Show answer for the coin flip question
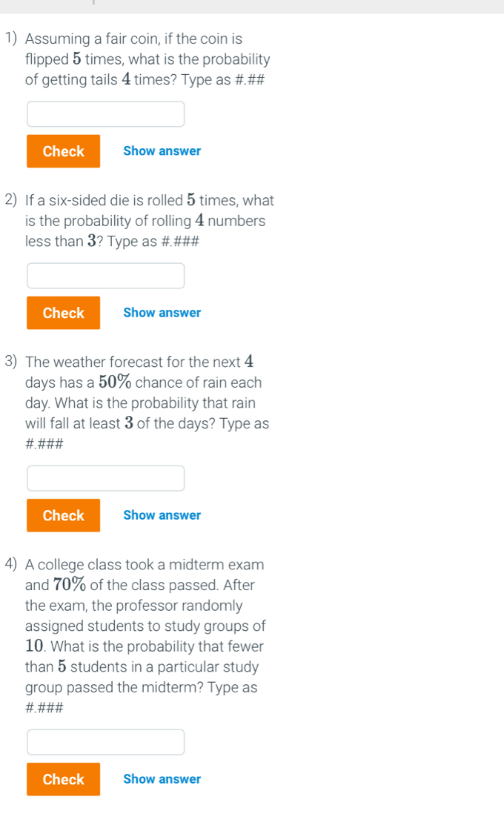 click(x=162, y=150)
